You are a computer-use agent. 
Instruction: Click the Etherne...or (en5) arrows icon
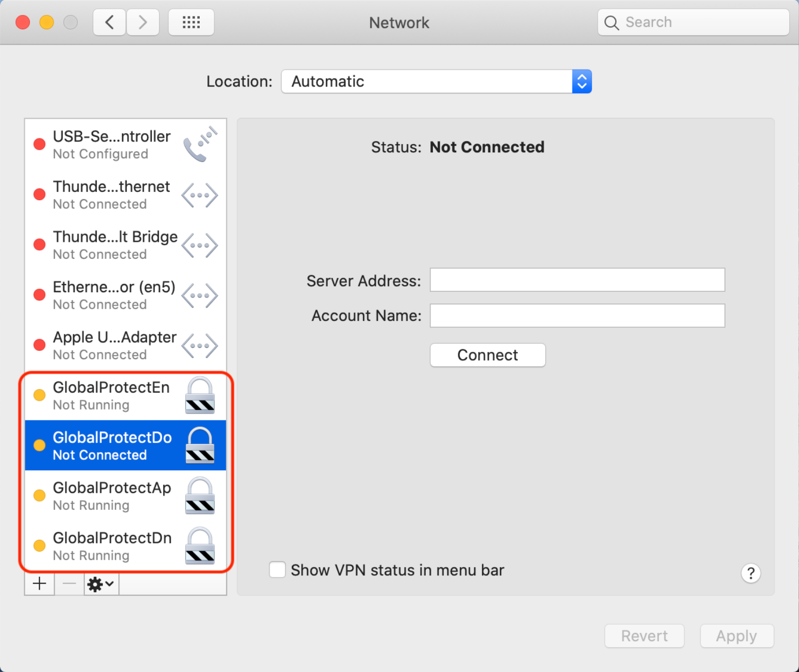pos(200,295)
